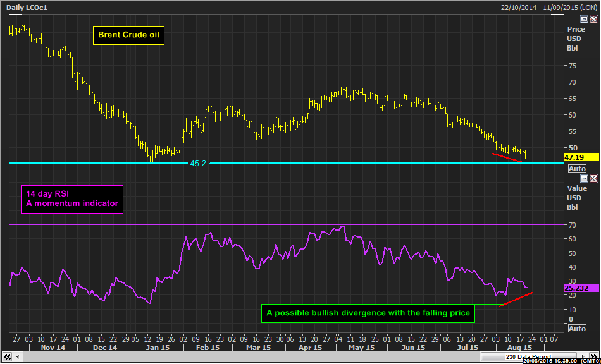Toggle Auto scaling on the price axis
This screenshot has height=364, width=601.
pos(577,169)
